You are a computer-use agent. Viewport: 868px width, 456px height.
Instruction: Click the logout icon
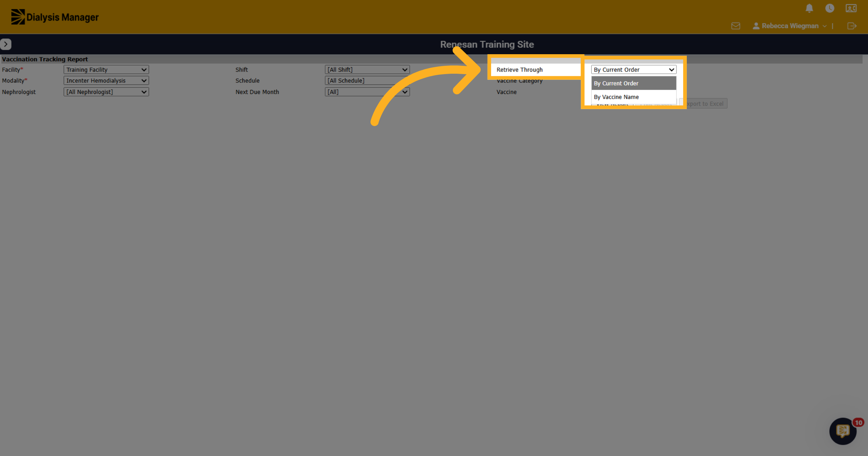[852, 26]
